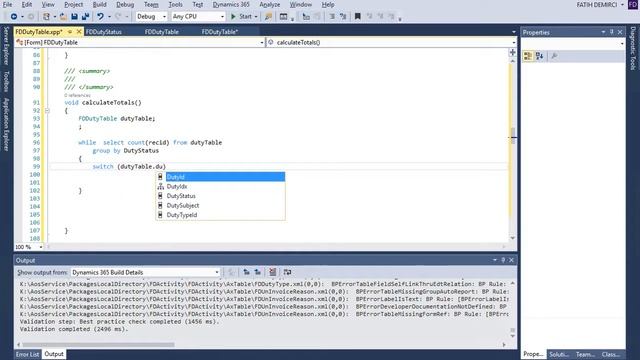Open the Application Explorer side tab
Screen dimensions: 640x360
point(6,124)
